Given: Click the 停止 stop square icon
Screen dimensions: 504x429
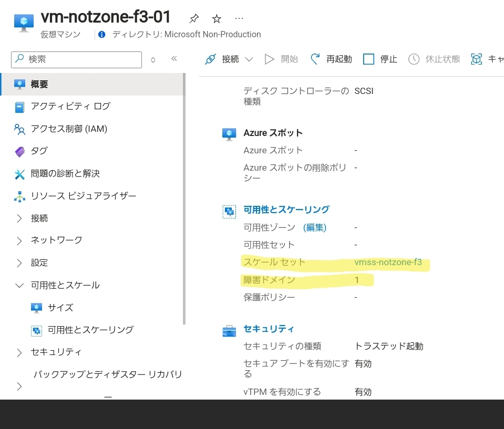Looking at the screenshot, I should coord(368,59).
